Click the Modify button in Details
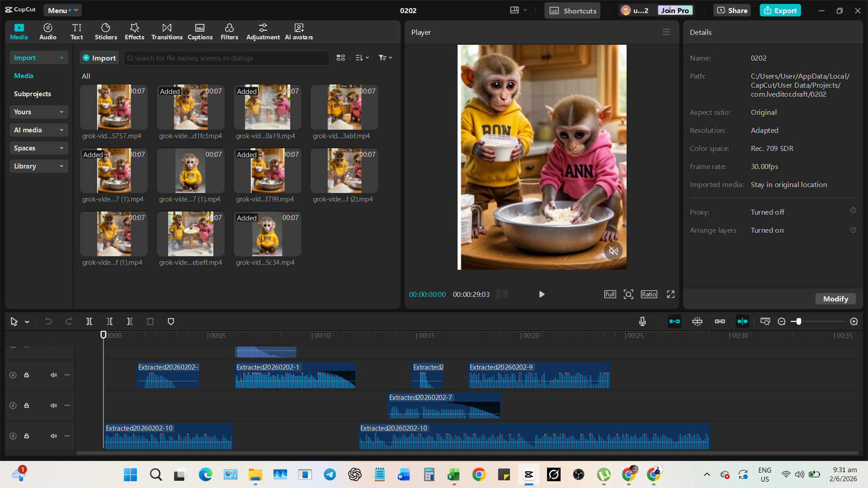 [x=835, y=299]
